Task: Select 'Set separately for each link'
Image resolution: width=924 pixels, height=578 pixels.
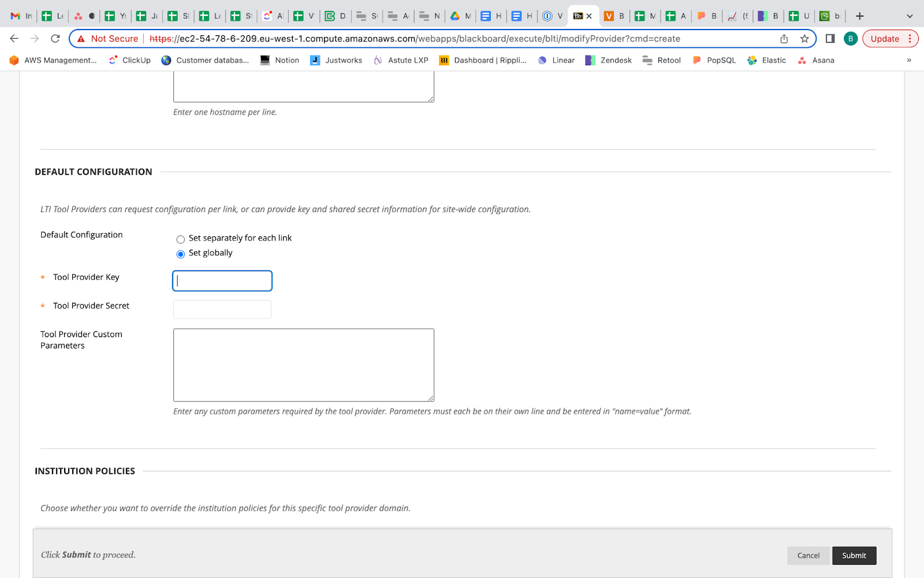Action: [181, 239]
